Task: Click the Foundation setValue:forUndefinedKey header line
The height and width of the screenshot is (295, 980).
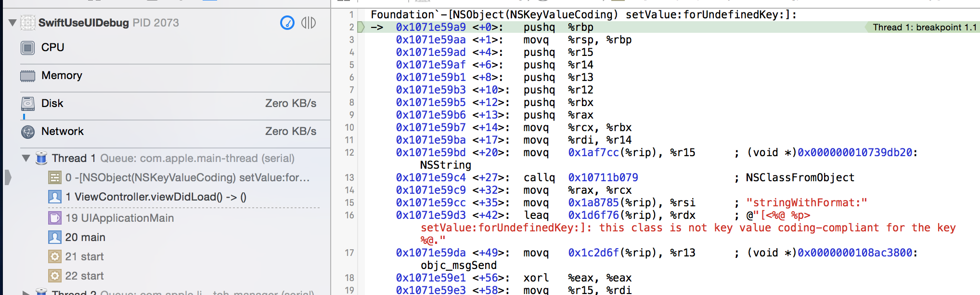Action: pyautogui.click(x=583, y=14)
